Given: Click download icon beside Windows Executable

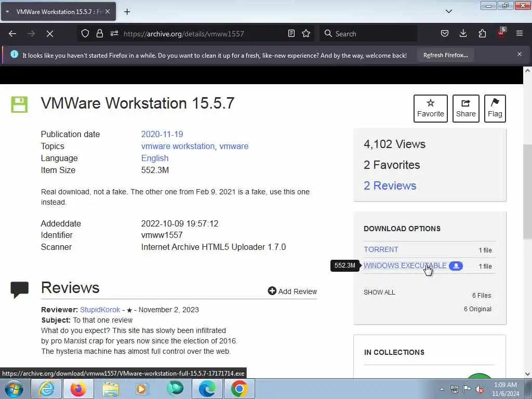Looking at the screenshot, I should pyautogui.click(x=456, y=266).
